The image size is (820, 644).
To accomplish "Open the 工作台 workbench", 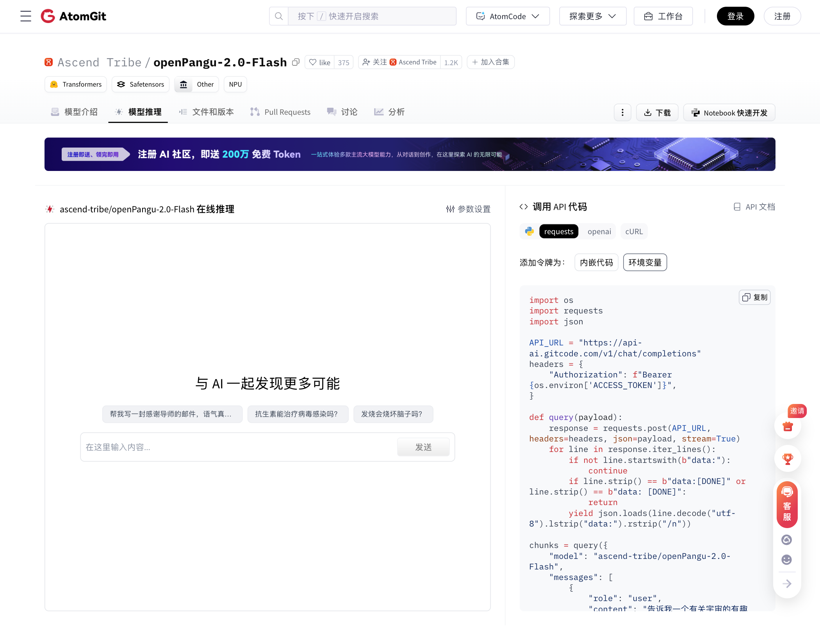I will point(663,16).
